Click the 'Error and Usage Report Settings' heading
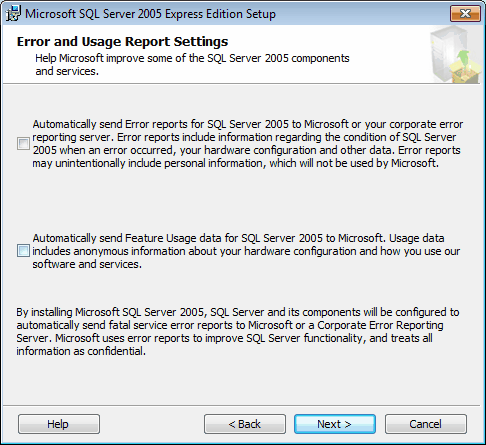 122,42
